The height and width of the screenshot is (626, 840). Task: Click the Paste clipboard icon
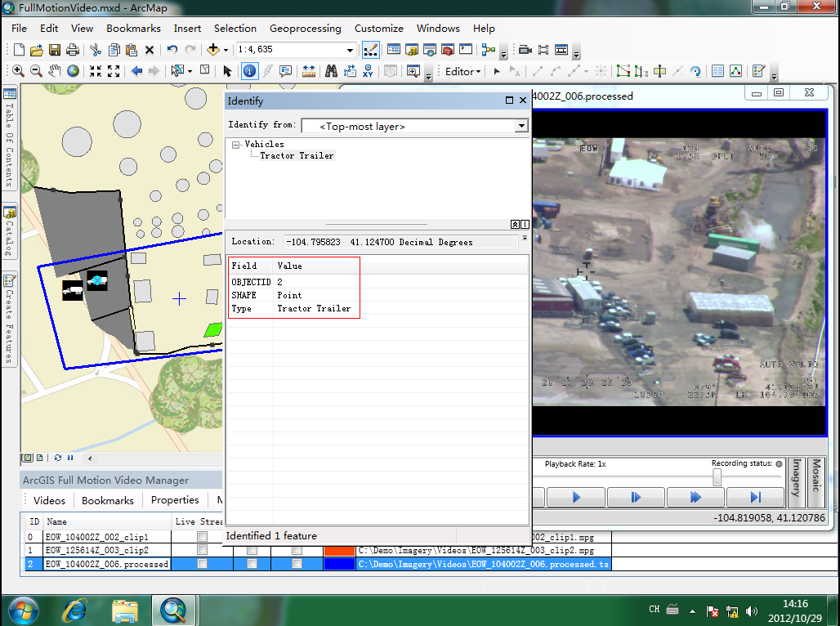coord(132,50)
